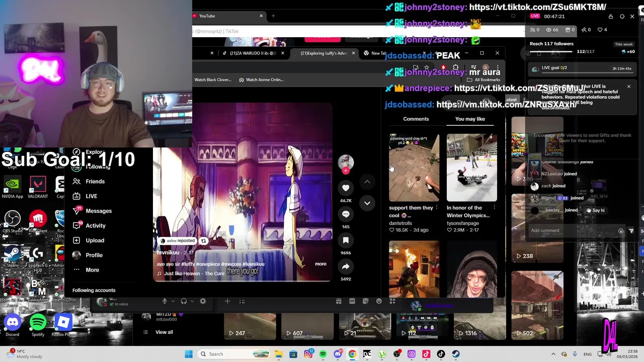Click the 'Reach 117 followers' progress bar

coord(550,51)
